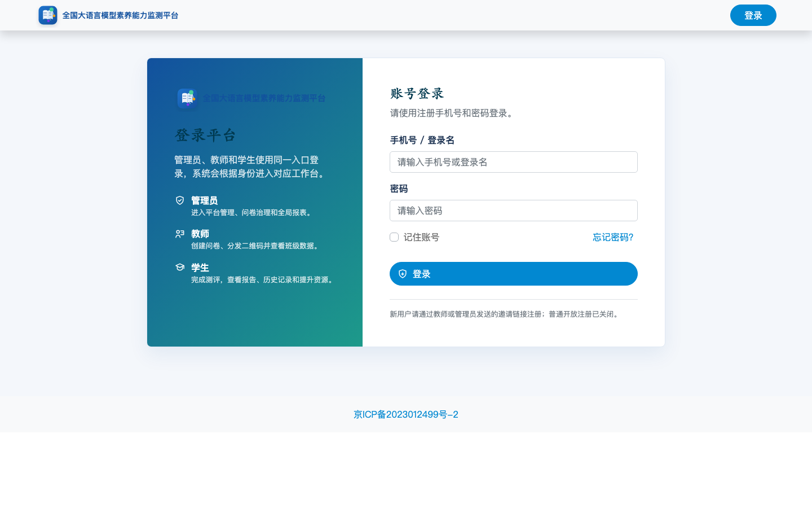Tick the 记住账号 checkbox
812x508 pixels.
(x=394, y=237)
